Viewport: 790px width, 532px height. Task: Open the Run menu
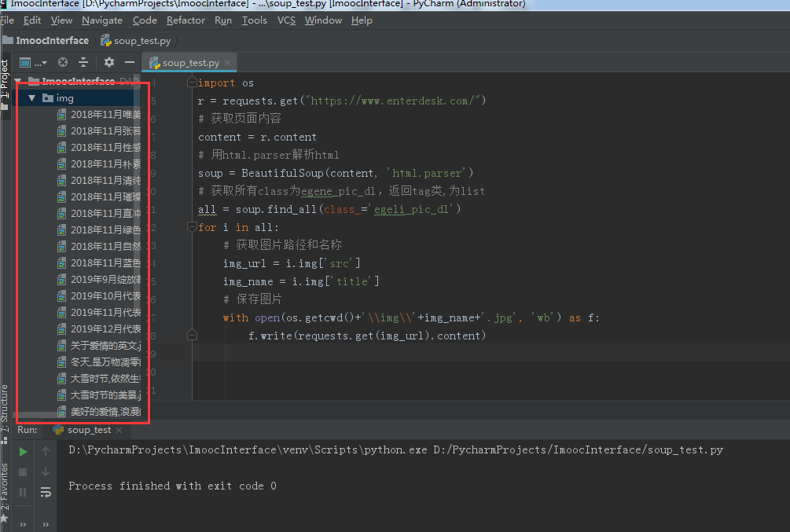tap(223, 20)
